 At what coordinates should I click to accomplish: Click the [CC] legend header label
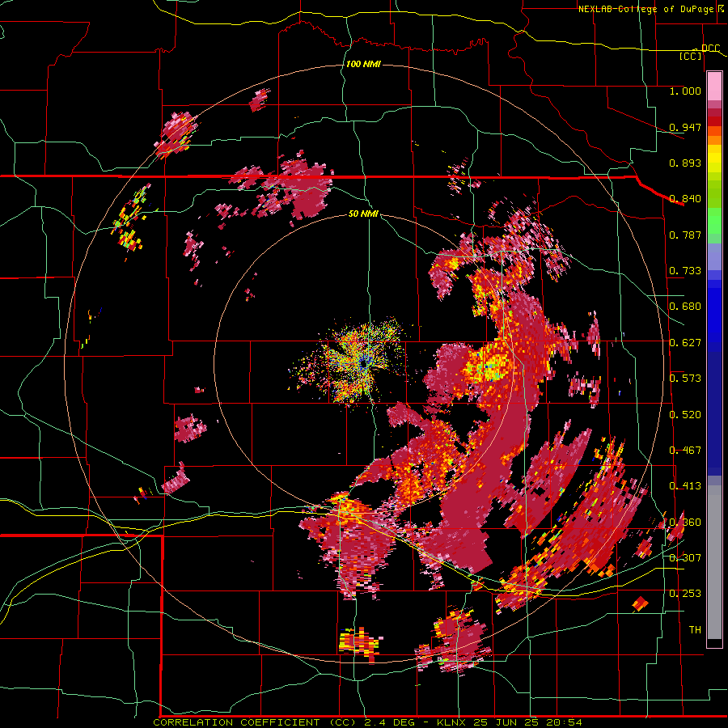(690, 56)
